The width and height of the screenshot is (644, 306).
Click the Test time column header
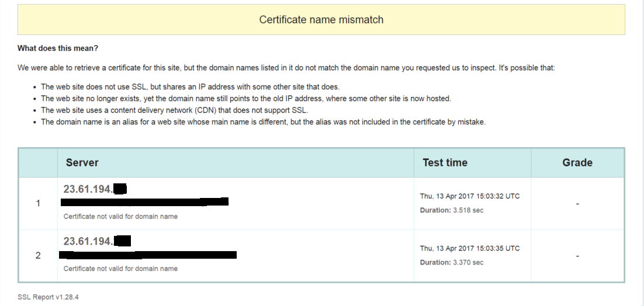coord(445,162)
